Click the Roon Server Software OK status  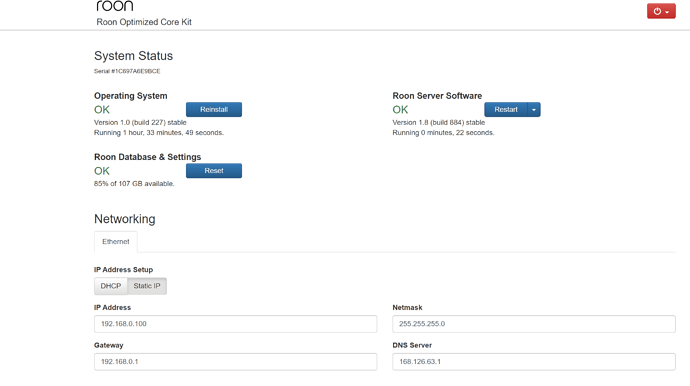[x=400, y=110]
